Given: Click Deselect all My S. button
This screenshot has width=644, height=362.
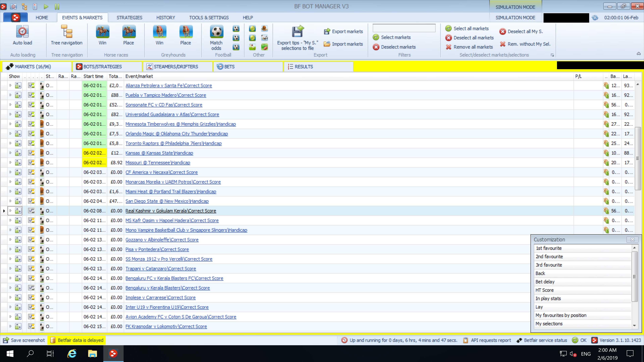Looking at the screenshot, I should [521, 32].
